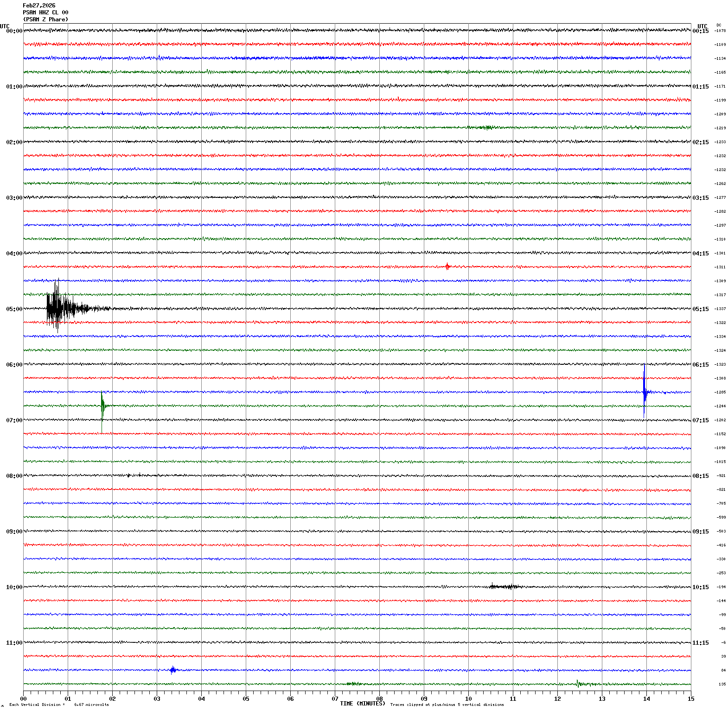The height and width of the screenshot is (711, 728).
Task: Click the tall green spike near minute 2
Action: click(102, 405)
